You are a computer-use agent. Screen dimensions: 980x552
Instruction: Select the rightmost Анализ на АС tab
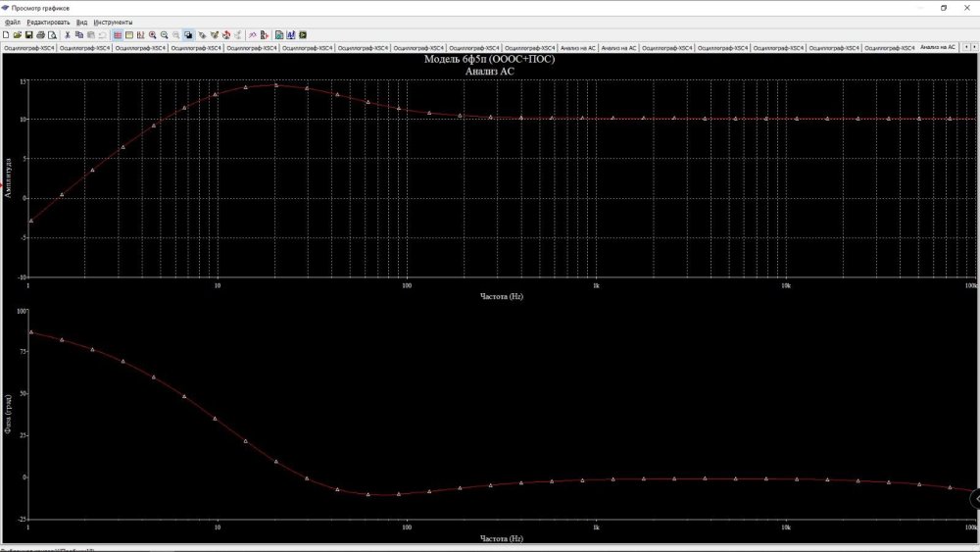tap(938, 47)
